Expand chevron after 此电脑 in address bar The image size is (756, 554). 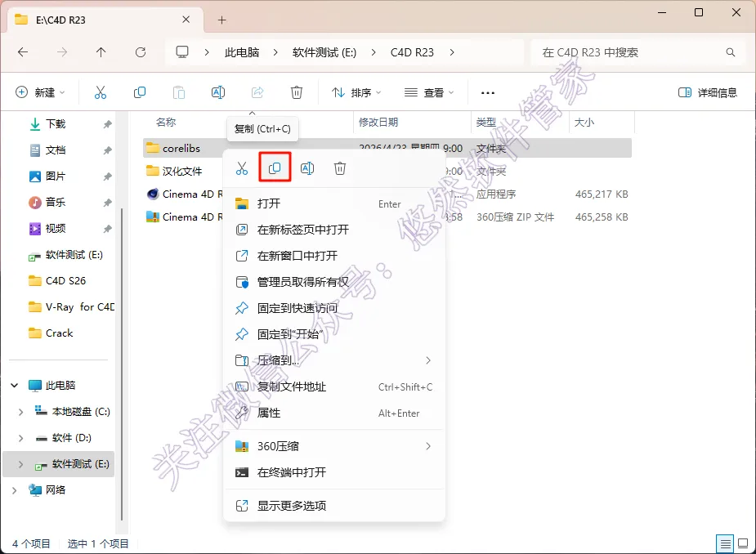click(275, 52)
